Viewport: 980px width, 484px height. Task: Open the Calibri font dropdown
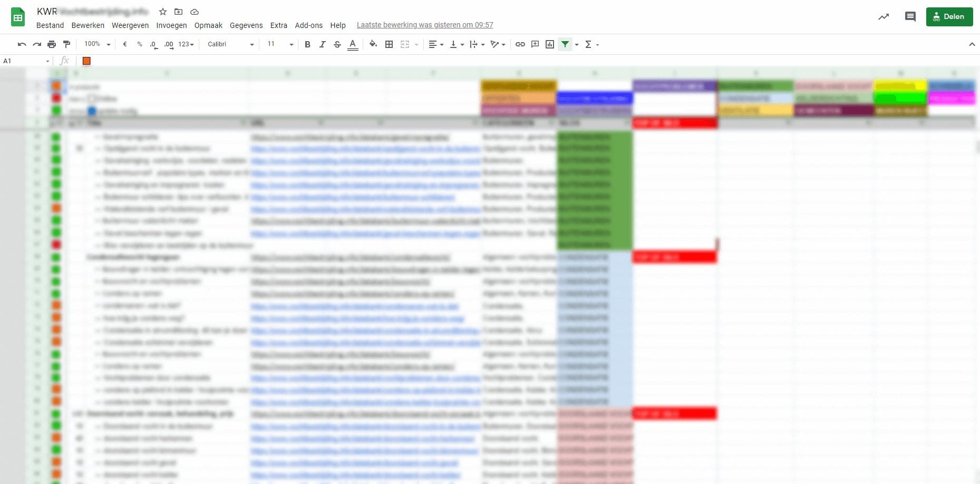pos(231,44)
